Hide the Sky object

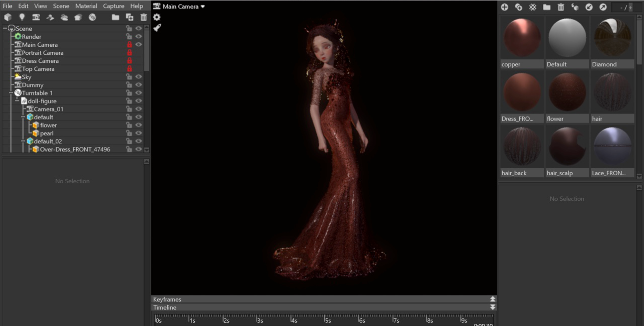pyautogui.click(x=138, y=77)
